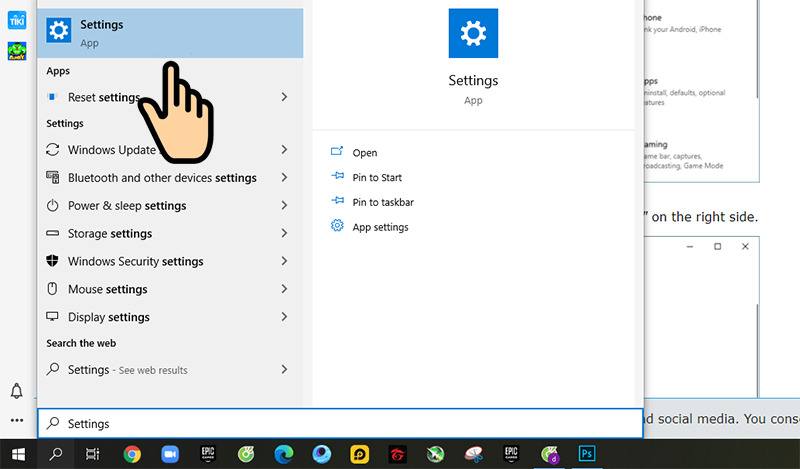Image resolution: width=800 pixels, height=469 pixels.
Task: Click the "Search the web" section heading
Action: coord(81,343)
